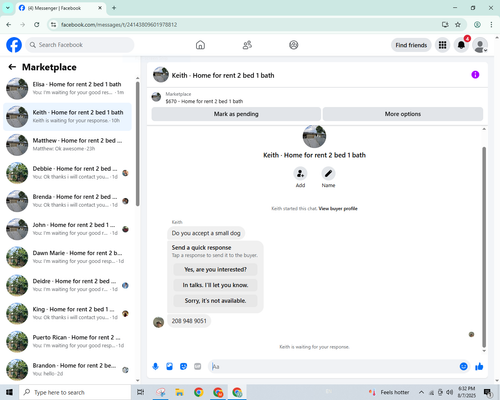Send a voice clip with microphone icon
500x400 pixels.
coord(155,367)
